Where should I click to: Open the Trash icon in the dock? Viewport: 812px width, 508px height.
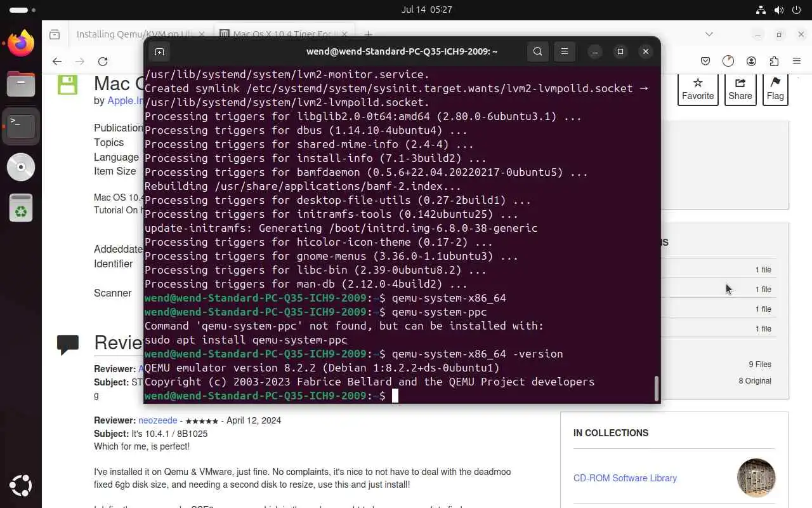tap(21, 208)
